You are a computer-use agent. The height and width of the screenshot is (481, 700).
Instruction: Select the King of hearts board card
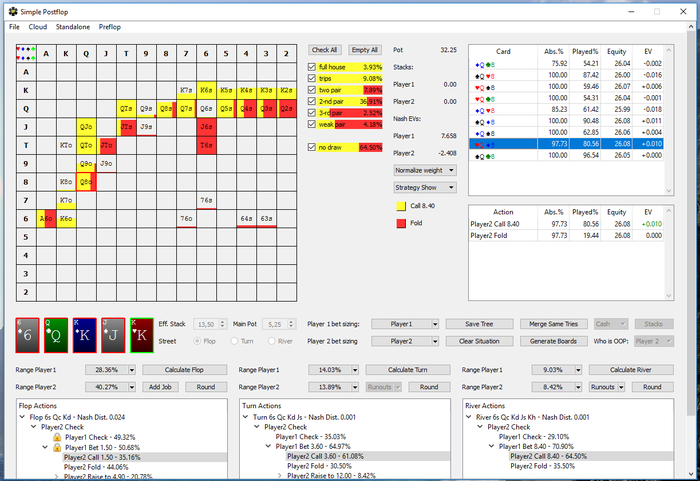click(142, 335)
